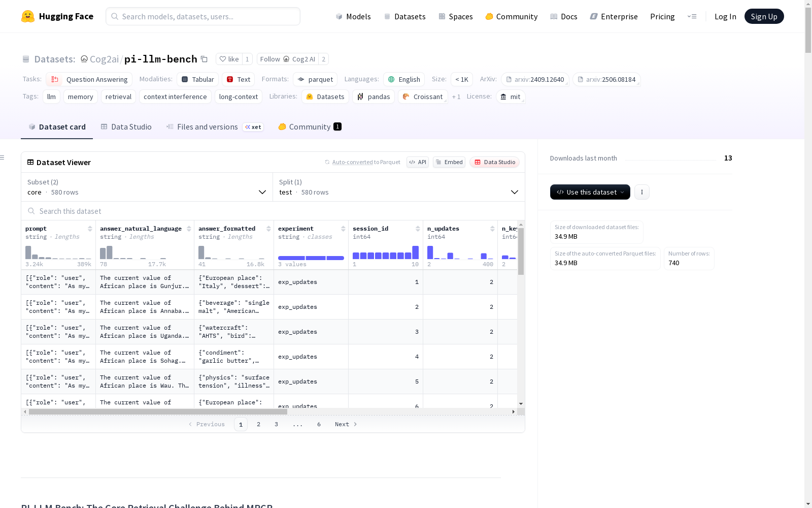Click the prompt lengths histogram
The width and height of the screenshot is (812, 508).
pyautogui.click(x=58, y=252)
